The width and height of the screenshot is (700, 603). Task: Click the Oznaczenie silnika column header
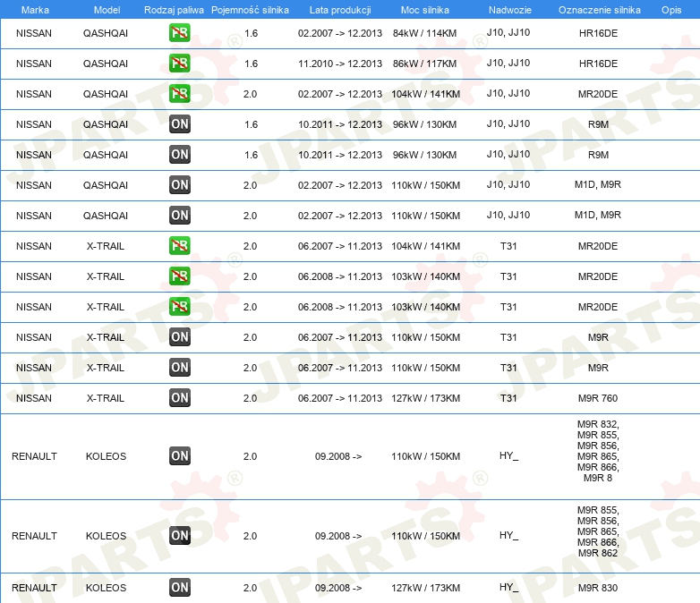[600, 10]
